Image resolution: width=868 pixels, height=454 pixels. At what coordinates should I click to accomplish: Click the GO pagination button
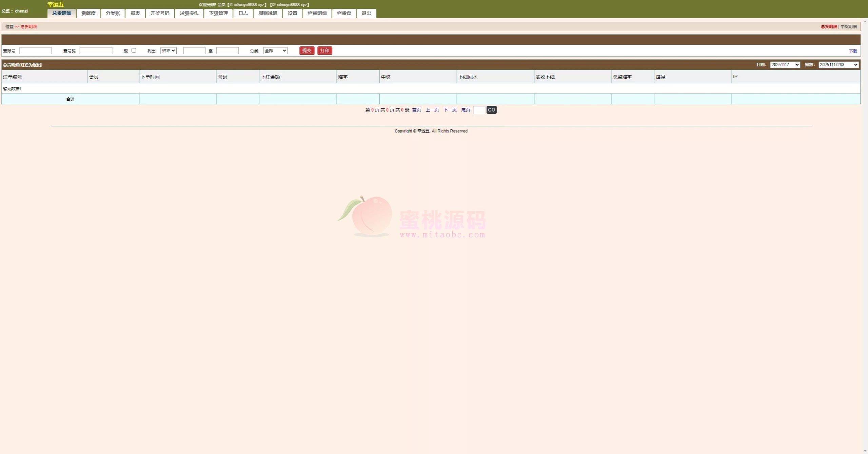tap(491, 110)
